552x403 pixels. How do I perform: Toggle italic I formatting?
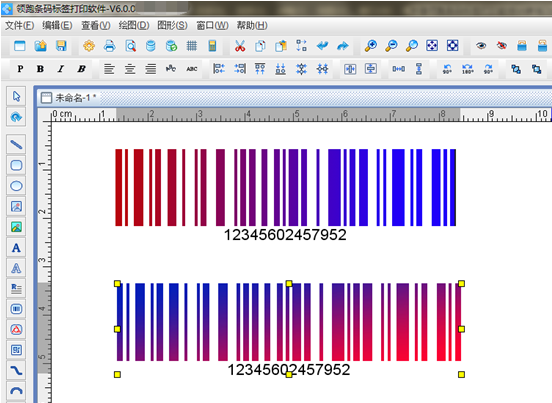pyautogui.click(x=61, y=69)
